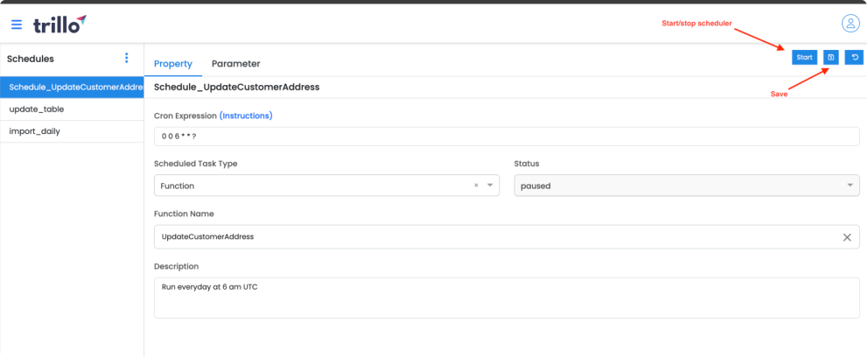
Task: Click the Save icon button
Action: tap(831, 57)
